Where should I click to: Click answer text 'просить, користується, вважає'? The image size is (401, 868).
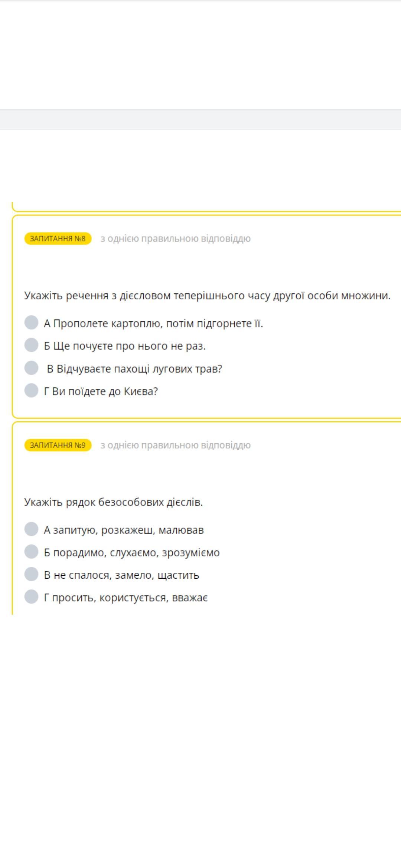pos(130,598)
